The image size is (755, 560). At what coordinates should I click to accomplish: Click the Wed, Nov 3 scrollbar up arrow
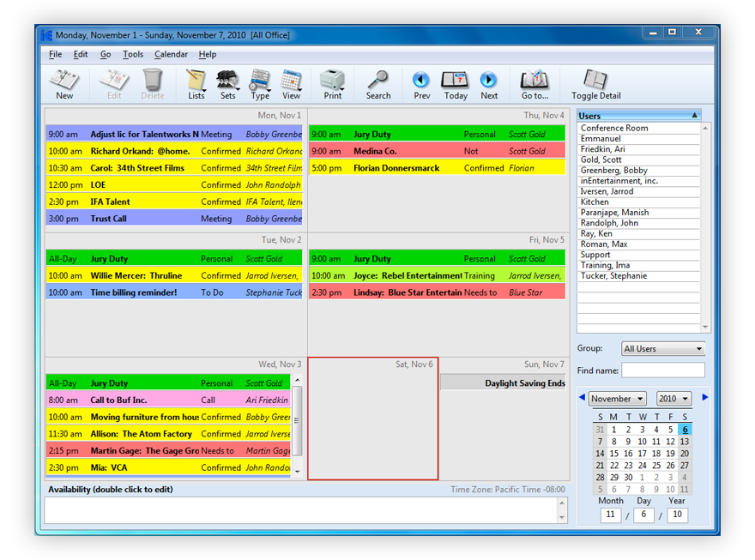298,380
